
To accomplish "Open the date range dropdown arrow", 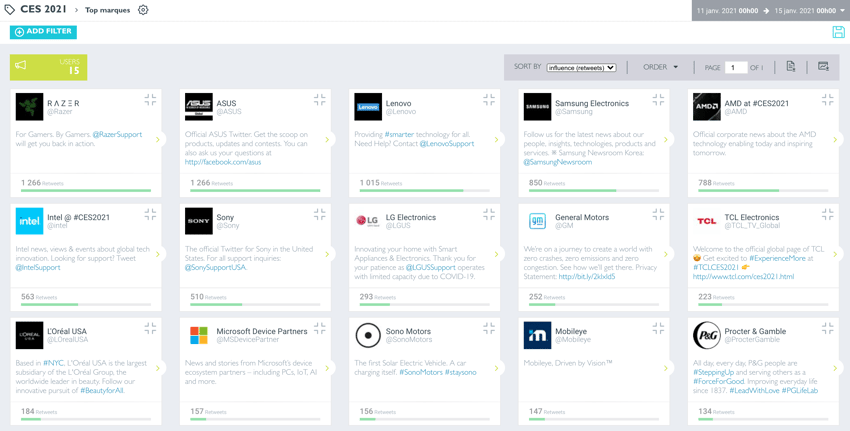I will point(842,10).
